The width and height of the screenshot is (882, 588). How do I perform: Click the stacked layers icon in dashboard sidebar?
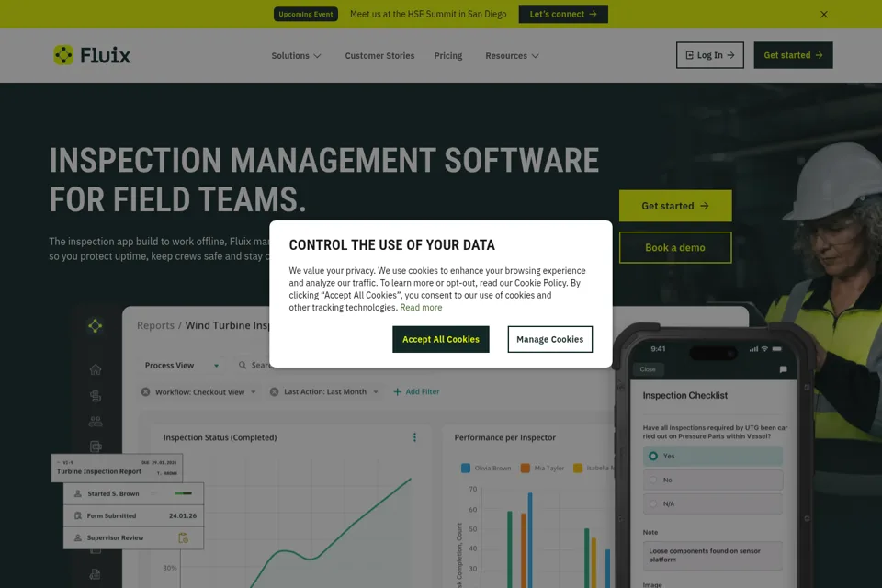click(x=96, y=396)
